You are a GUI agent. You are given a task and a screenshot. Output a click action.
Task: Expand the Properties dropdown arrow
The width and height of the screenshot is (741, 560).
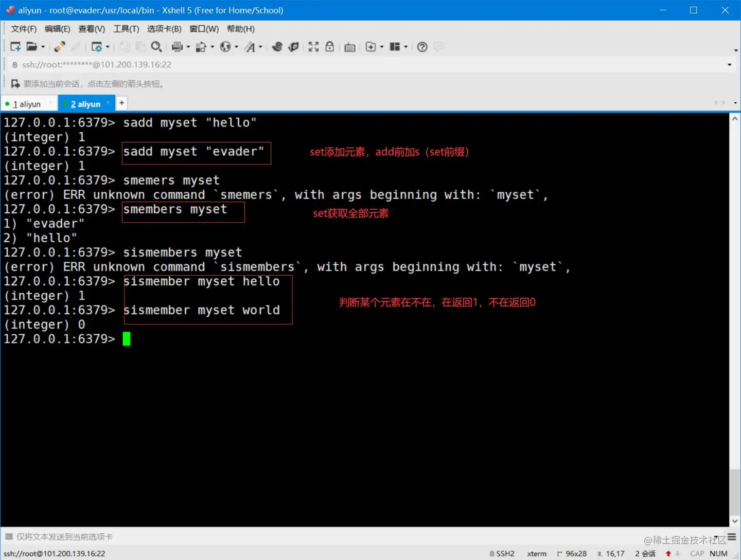tap(108, 47)
